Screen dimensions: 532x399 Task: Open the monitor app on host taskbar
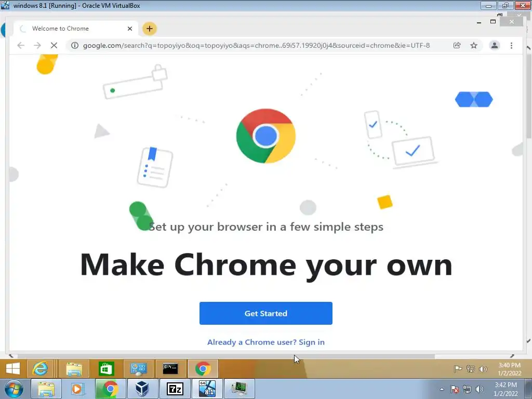tap(239, 389)
